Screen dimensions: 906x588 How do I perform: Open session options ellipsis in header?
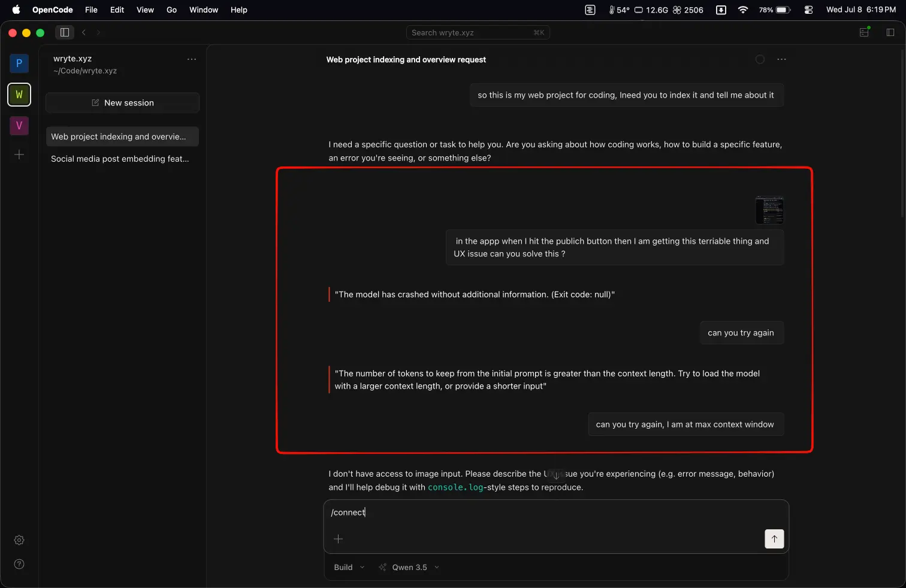pos(781,59)
